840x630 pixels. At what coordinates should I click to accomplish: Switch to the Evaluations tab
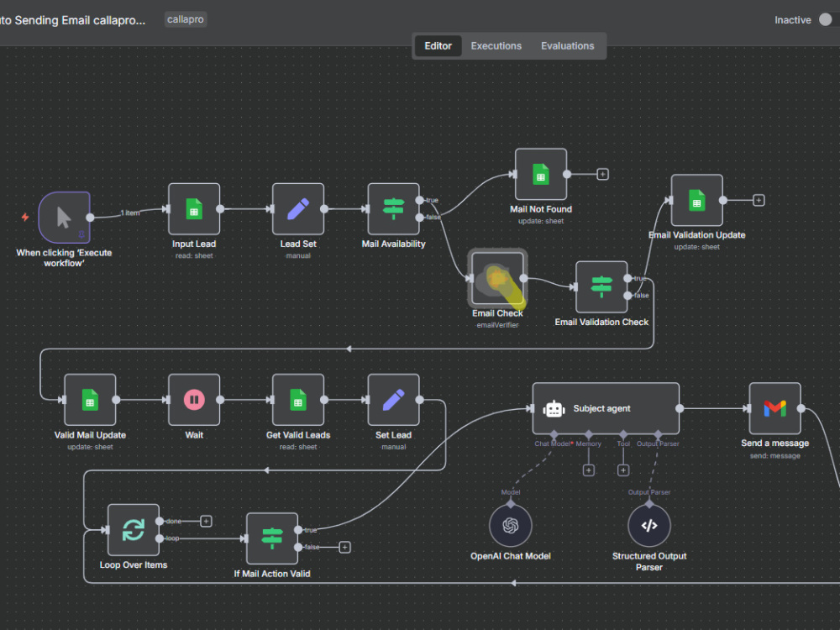tap(567, 46)
